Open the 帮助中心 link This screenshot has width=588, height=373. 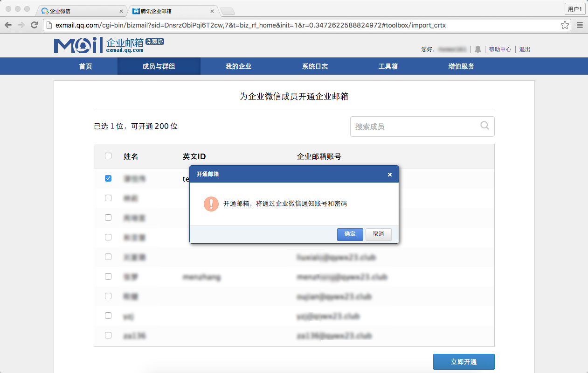point(500,49)
